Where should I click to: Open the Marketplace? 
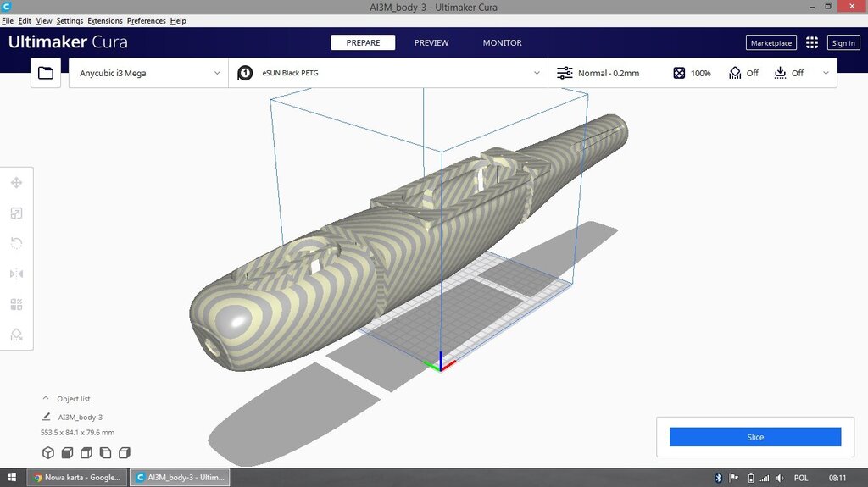[771, 43]
